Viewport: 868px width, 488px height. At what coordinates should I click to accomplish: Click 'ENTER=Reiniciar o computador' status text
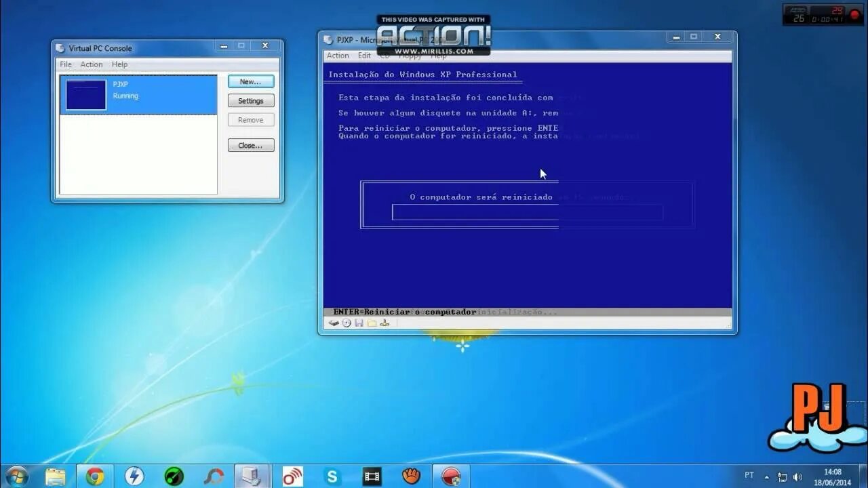coord(404,312)
